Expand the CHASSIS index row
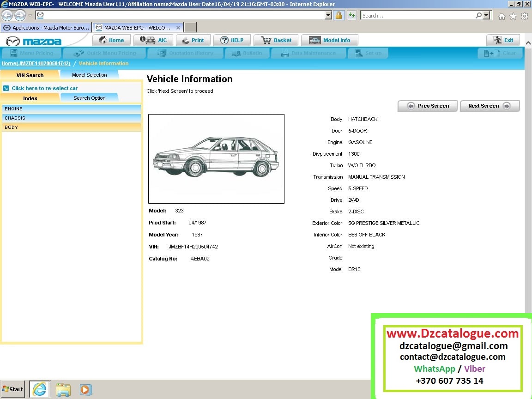The height and width of the screenshot is (399, 532). [71, 118]
